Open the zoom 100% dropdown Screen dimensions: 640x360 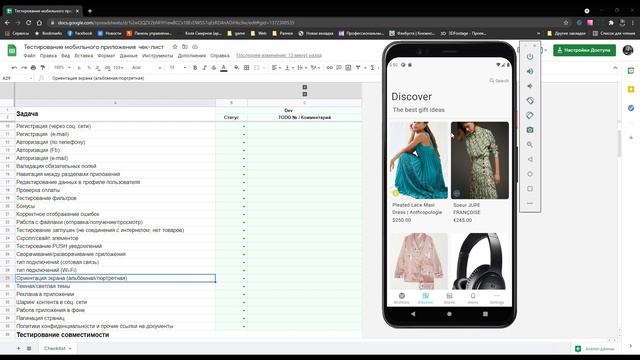tap(62, 67)
